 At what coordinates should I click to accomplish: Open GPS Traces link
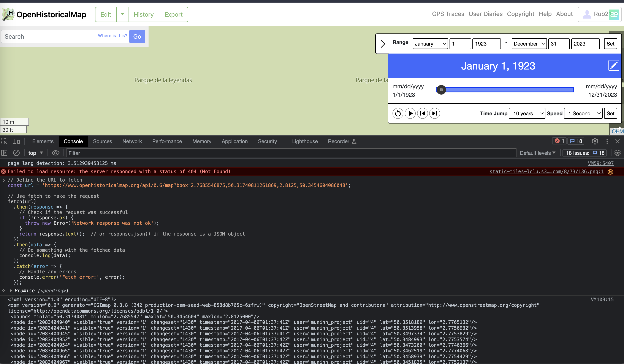[x=448, y=14]
